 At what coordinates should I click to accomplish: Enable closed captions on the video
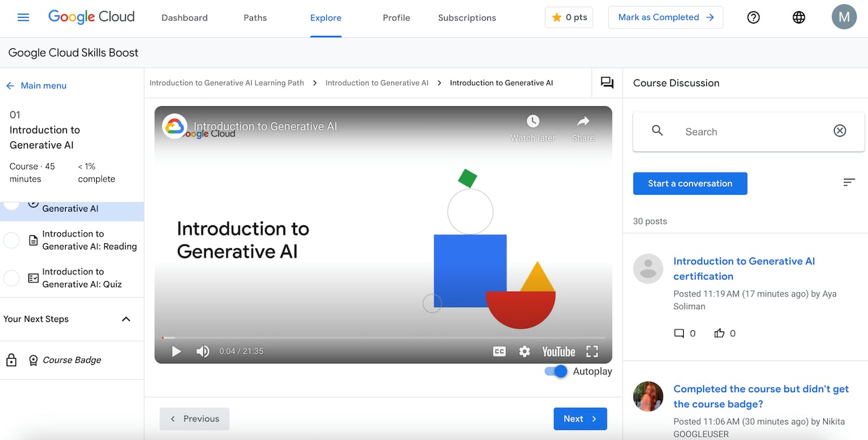(499, 351)
